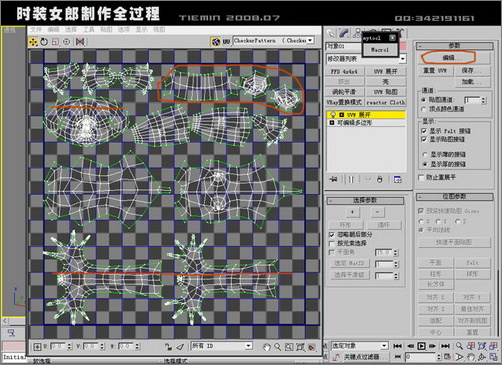
Task: Click Show End Result toggle icon
Action: pyautogui.click(x=351, y=179)
